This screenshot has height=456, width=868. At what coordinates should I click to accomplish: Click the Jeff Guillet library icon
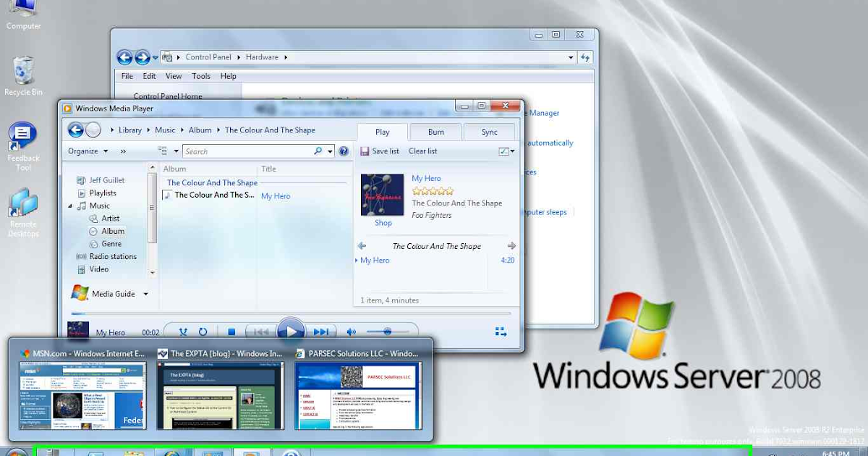click(82, 180)
